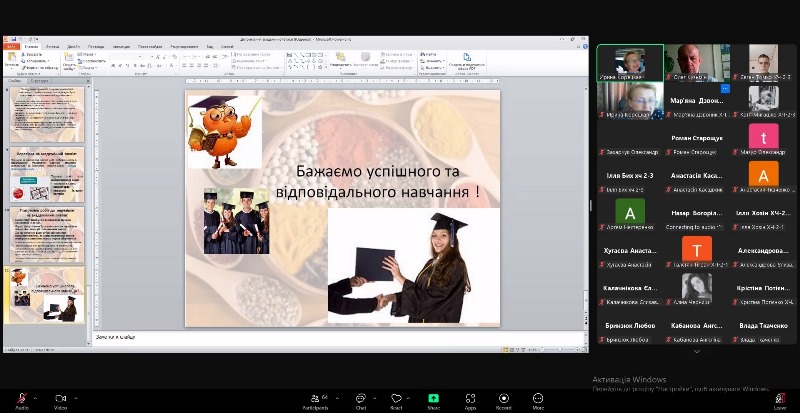Select the last slide thumbnail with the graduates

coord(47,293)
